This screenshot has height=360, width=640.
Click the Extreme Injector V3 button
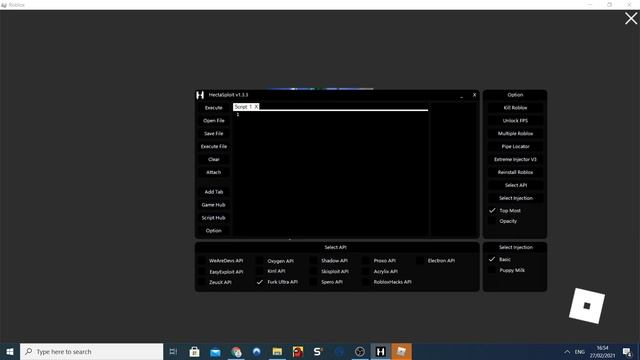click(x=515, y=160)
